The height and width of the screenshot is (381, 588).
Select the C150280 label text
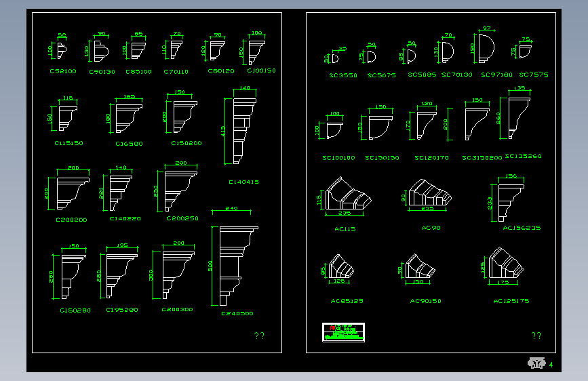click(75, 310)
